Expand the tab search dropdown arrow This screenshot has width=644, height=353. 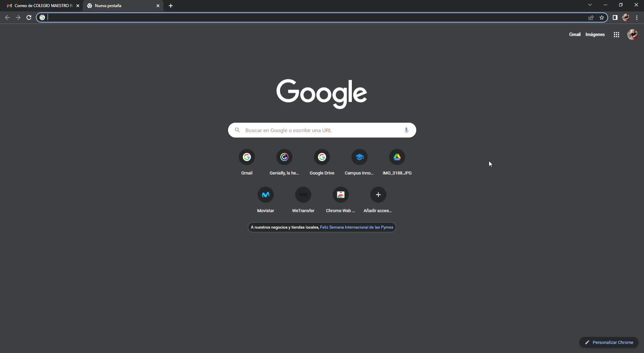(590, 5)
